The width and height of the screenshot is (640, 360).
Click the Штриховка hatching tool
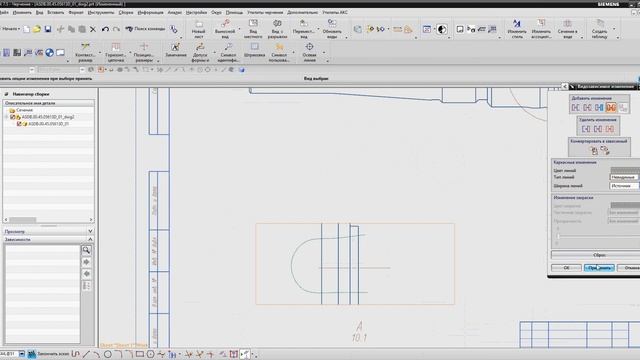click(x=254, y=51)
